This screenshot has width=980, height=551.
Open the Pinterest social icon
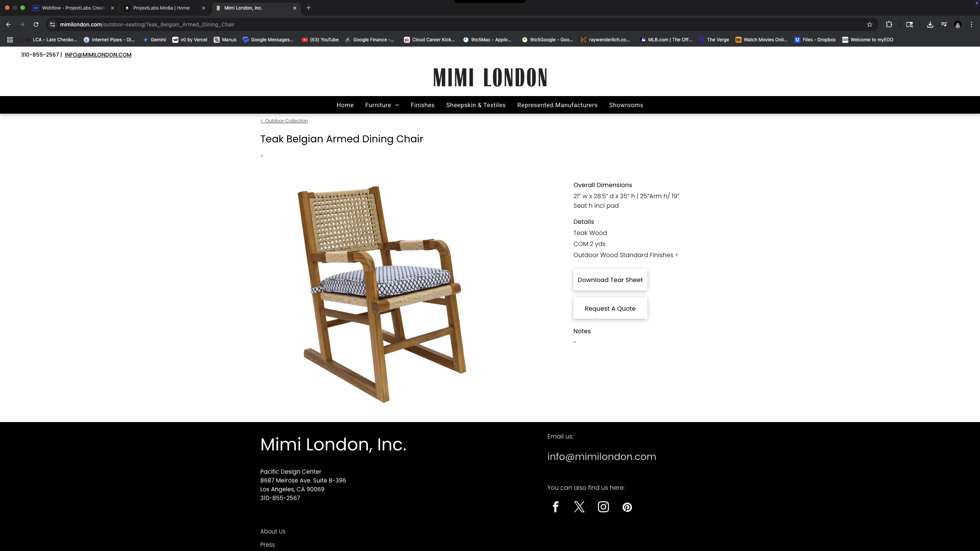click(x=627, y=507)
